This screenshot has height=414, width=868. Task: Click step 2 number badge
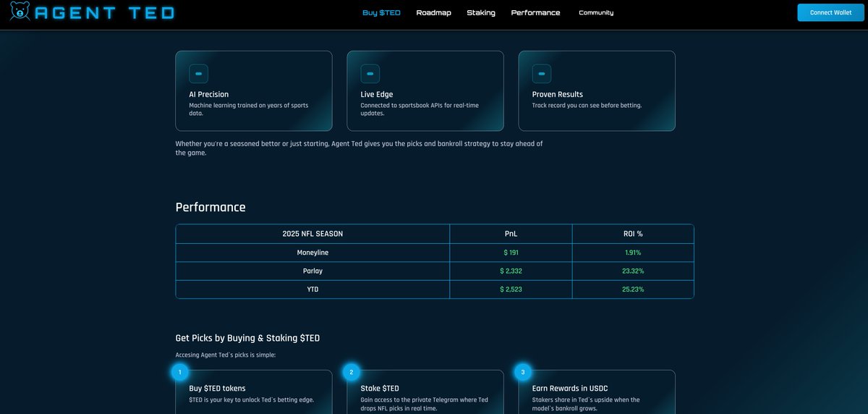pyautogui.click(x=351, y=372)
